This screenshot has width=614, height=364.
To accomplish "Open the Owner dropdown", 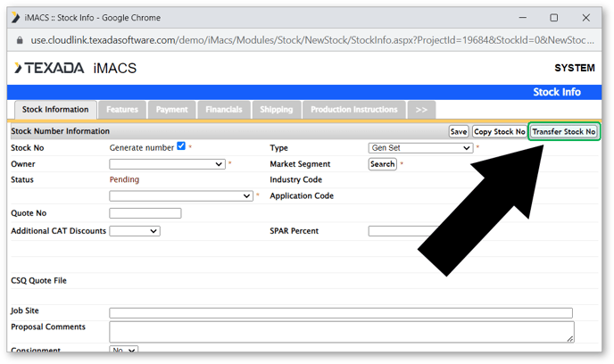I will coord(167,164).
